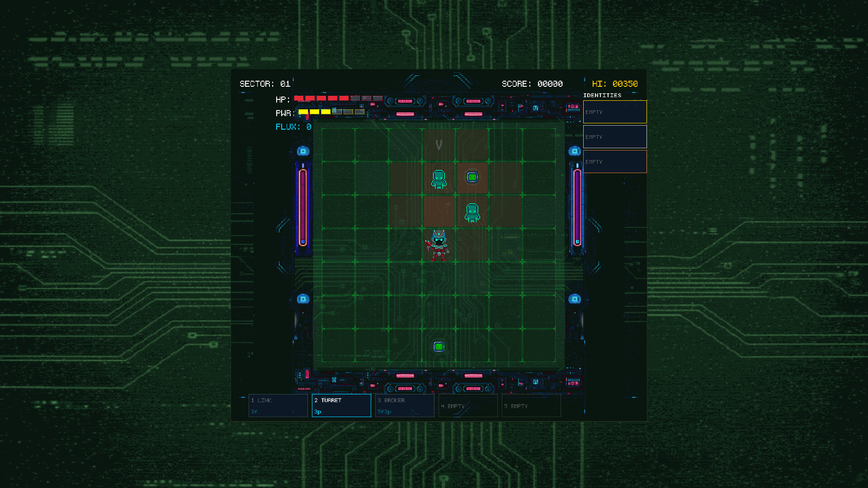Open the first EMPTY identity slot
Viewport: 868px width, 488px height.
click(x=615, y=112)
